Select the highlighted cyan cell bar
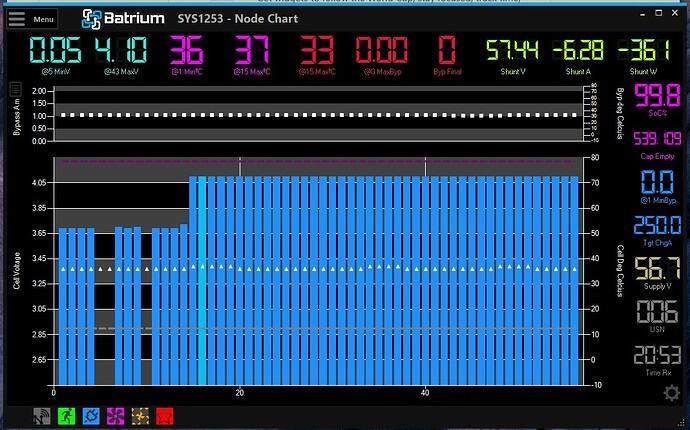The width and height of the screenshot is (690, 430). click(x=202, y=281)
